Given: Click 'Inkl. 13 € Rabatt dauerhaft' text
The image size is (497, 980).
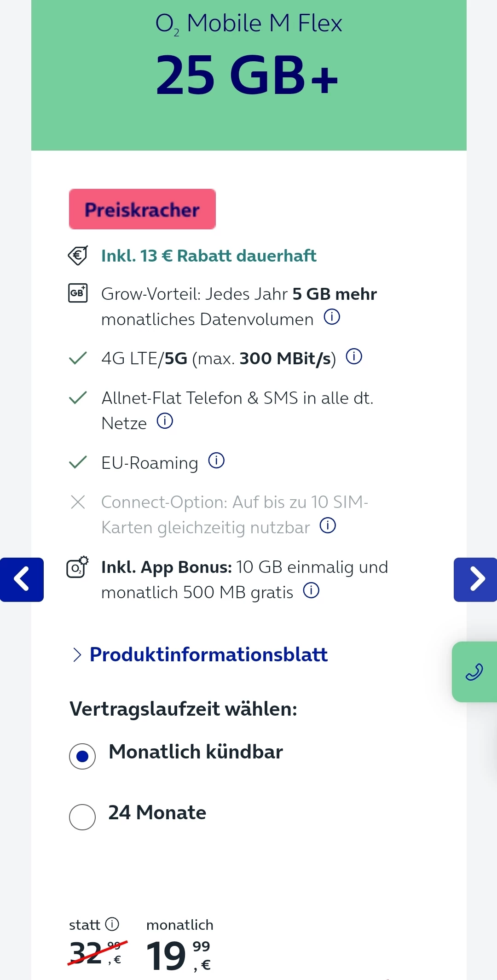Looking at the screenshot, I should click(208, 256).
